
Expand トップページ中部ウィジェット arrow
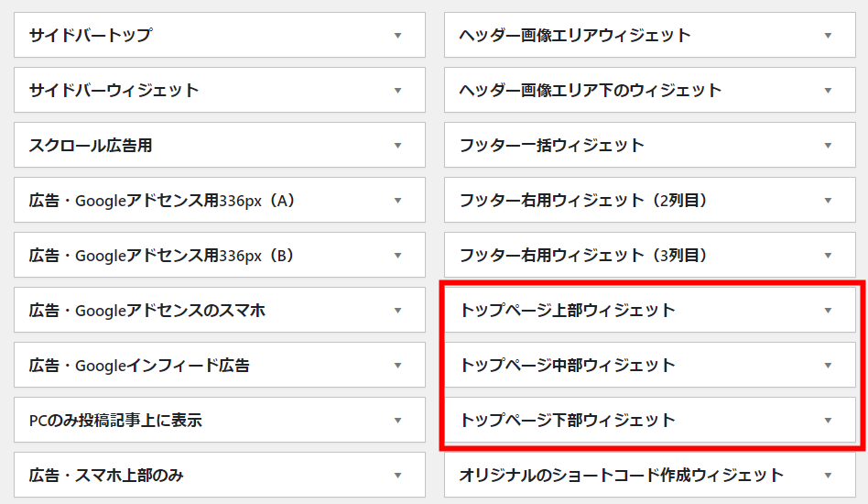point(828,365)
